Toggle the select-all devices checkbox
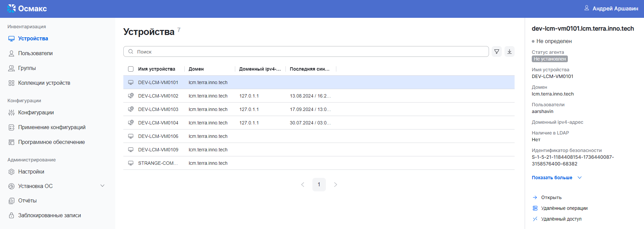 pos(131,69)
